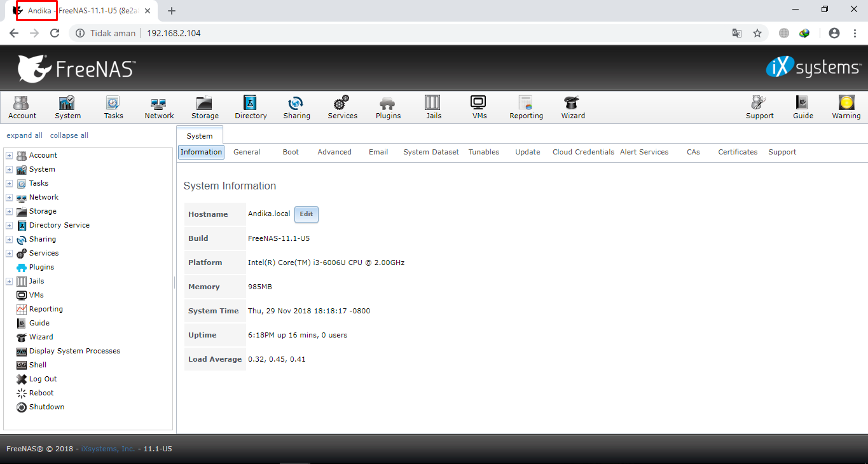This screenshot has height=464, width=868.
Task: Click the iXsystems logo in header
Action: click(813, 67)
